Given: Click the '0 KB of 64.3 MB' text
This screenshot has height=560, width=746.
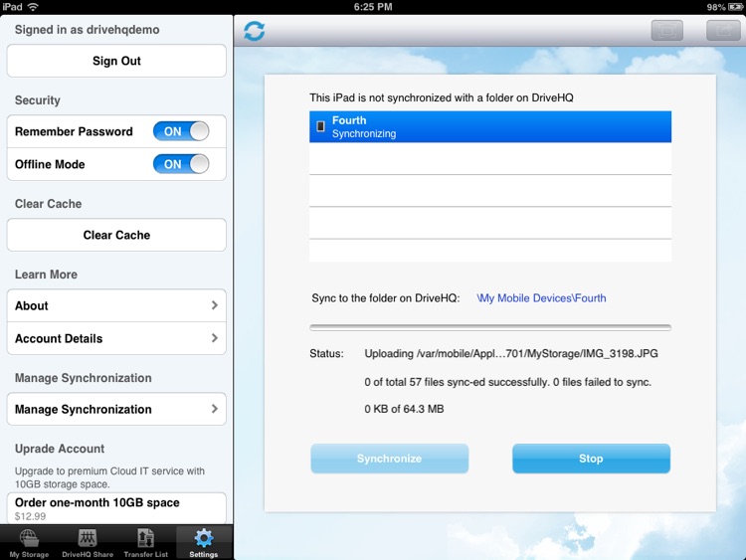Looking at the screenshot, I should 405,409.
